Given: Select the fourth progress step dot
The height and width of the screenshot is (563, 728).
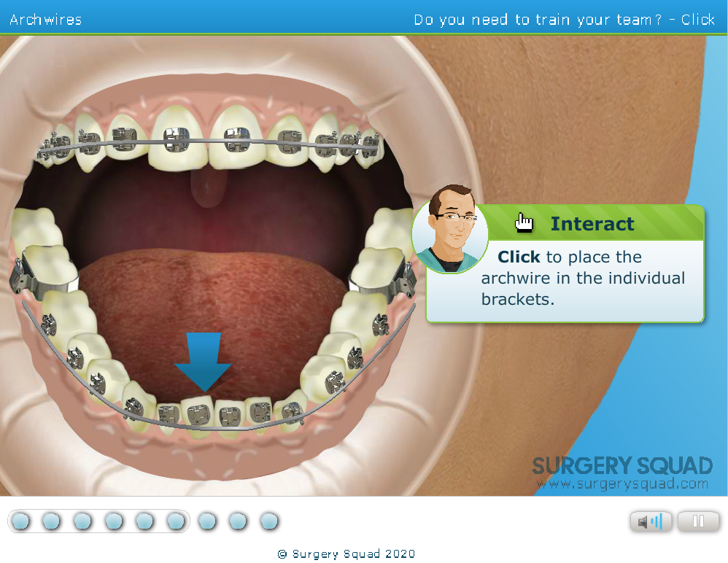Looking at the screenshot, I should [114, 521].
